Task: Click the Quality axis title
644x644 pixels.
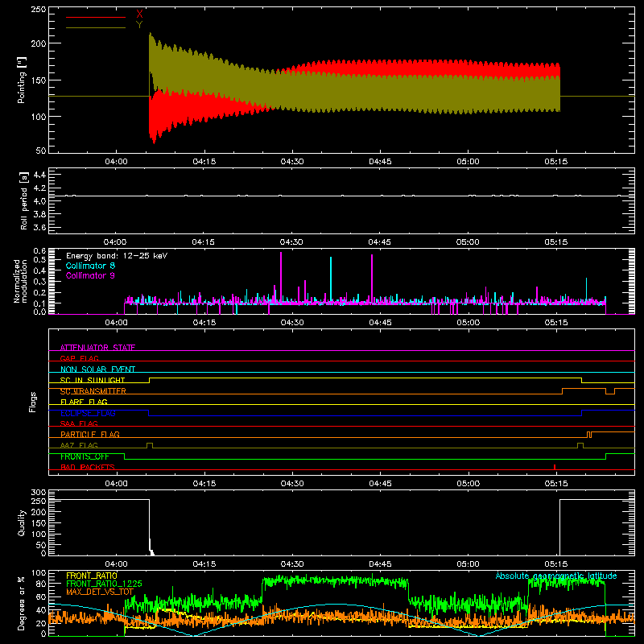Action: point(22,522)
